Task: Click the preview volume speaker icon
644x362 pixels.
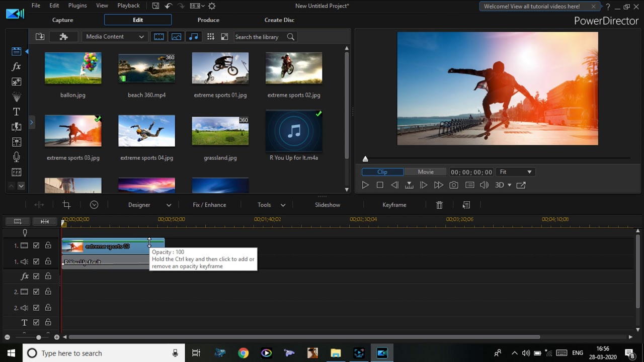Action: coord(484,185)
